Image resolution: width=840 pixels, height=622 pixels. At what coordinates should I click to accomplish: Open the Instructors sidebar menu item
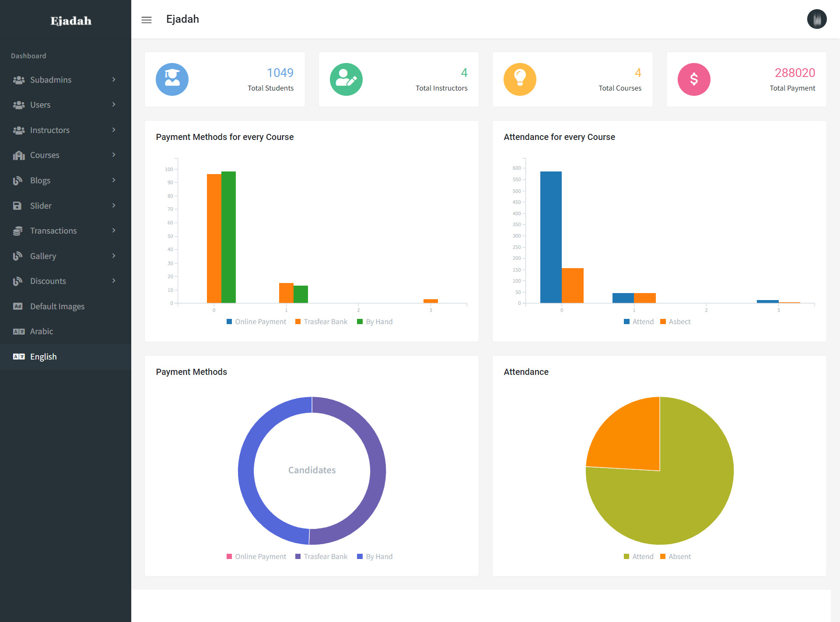click(50, 130)
